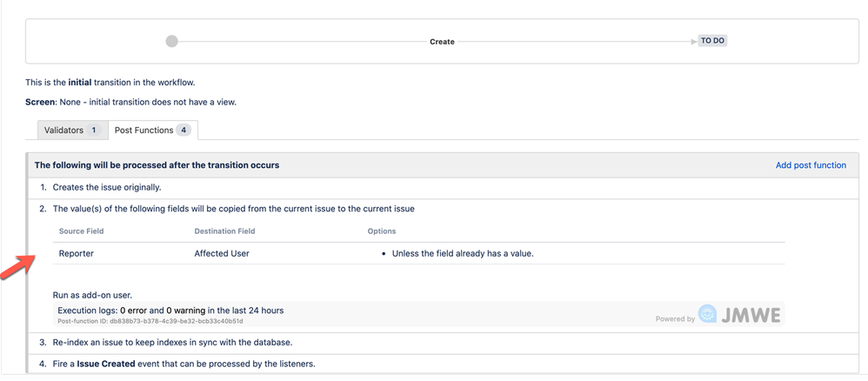This screenshot has height=381, width=868.
Task: Click the Validators count badge
Action: [x=94, y=130]
